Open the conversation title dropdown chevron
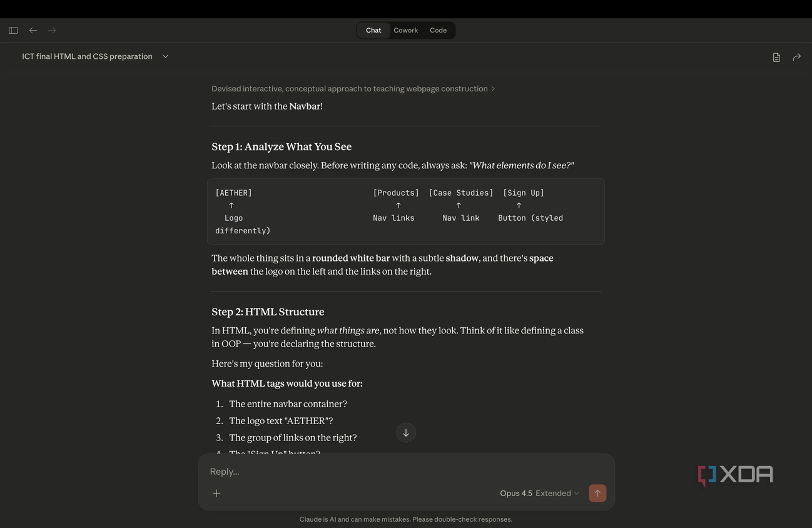The height and width of the screenshot is (528, 812). [x=165, y=56]
